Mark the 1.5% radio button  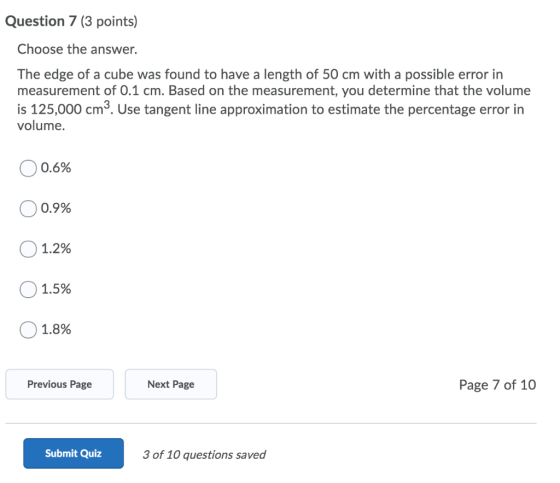pos(28,289)
